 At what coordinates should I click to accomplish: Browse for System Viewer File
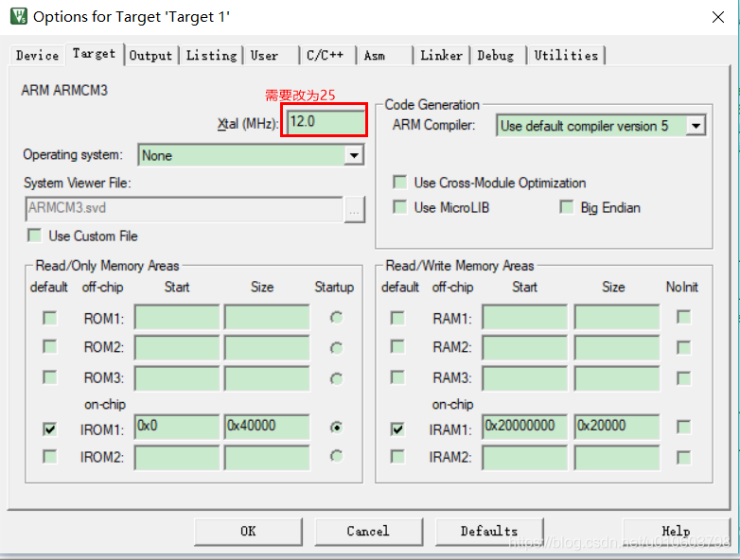pyautogui.click(x=355, y=209)
